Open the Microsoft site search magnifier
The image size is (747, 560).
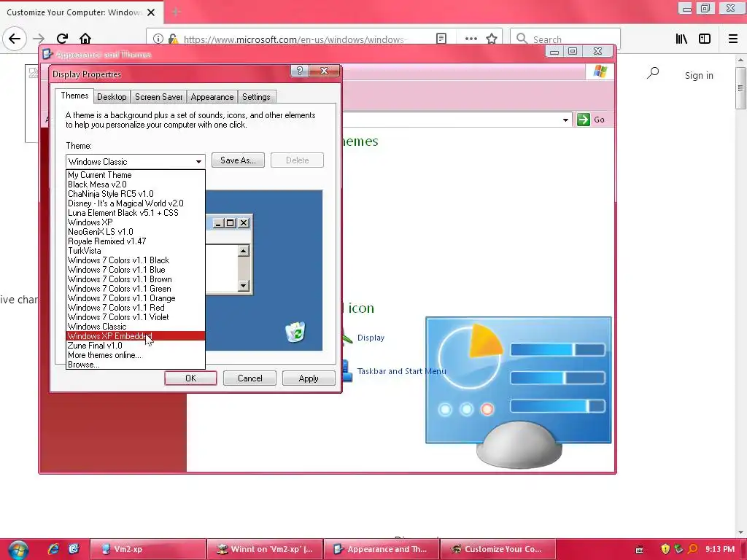tap(653, 73)
